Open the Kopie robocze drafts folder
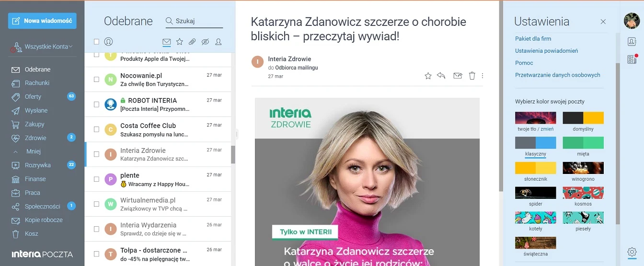Viewport: 644px width, 266px height. 44,220
